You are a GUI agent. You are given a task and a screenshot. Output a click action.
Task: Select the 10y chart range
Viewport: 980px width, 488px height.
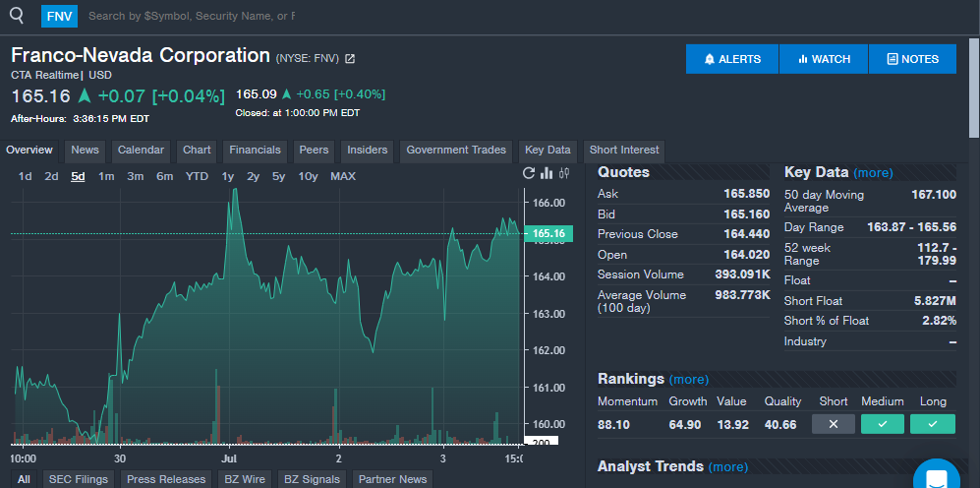coord(308,176)
